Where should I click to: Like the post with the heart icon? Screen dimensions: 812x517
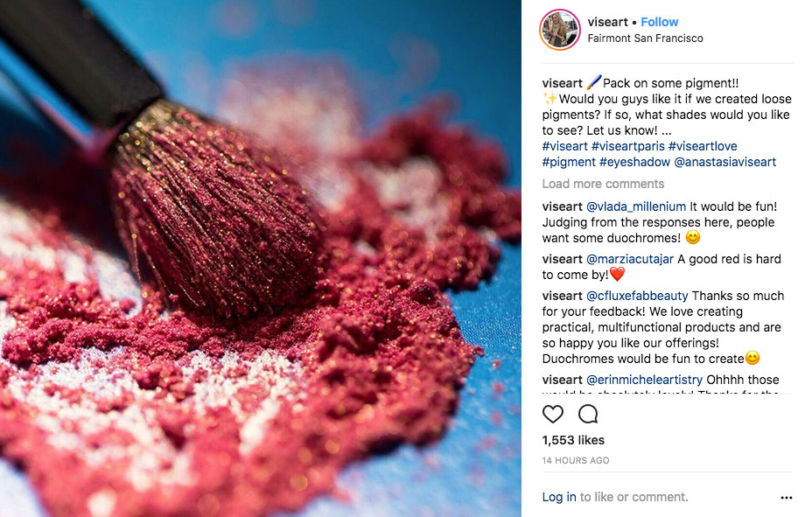552,414
